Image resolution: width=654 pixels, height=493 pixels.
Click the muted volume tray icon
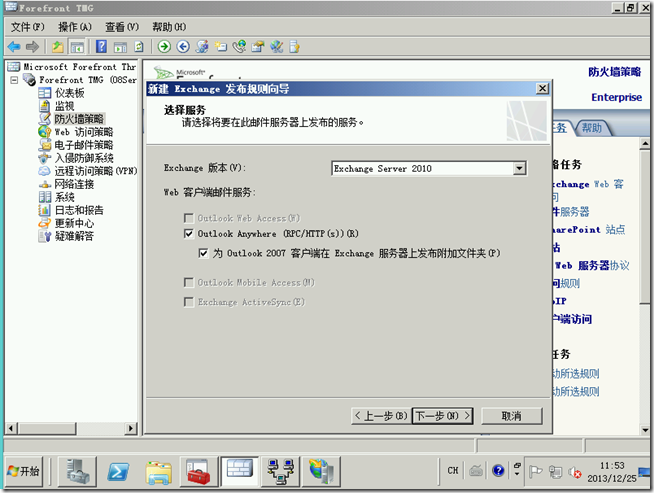[x=574, y=473]
